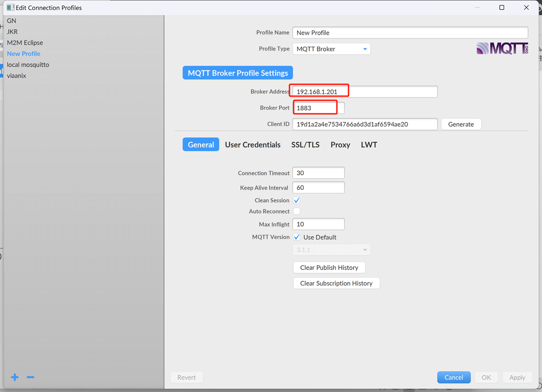
Task: Select the JKR profile in list
Action: pos(12,31)
